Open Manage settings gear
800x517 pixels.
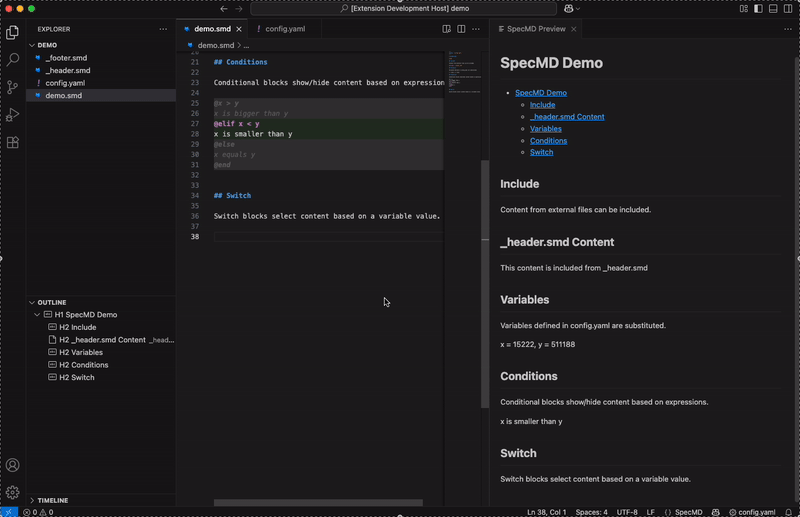point(13,492)
